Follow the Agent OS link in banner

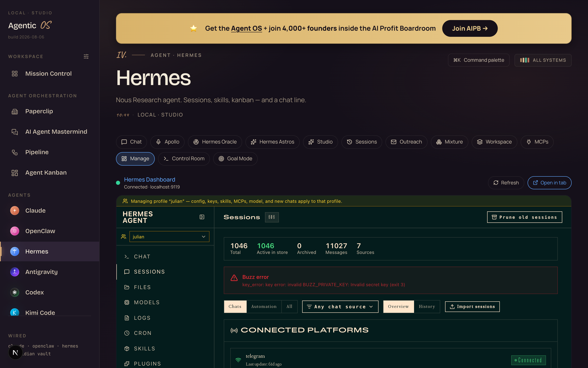[246, 28]
